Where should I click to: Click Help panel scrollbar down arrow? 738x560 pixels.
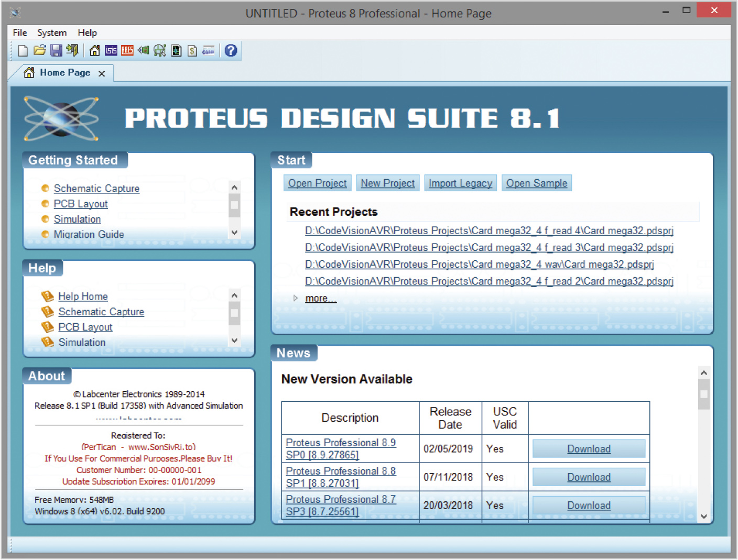[234, 341]
